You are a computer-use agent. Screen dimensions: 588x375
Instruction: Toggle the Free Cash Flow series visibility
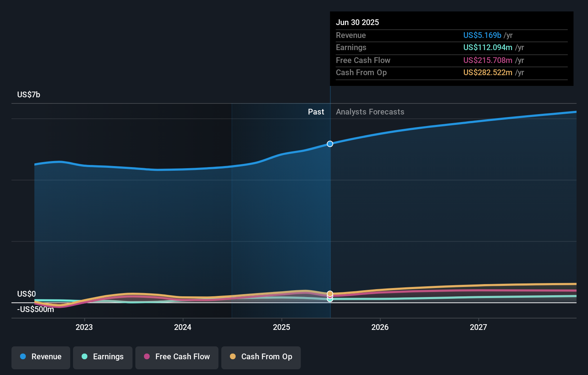[x=177, y=357]
